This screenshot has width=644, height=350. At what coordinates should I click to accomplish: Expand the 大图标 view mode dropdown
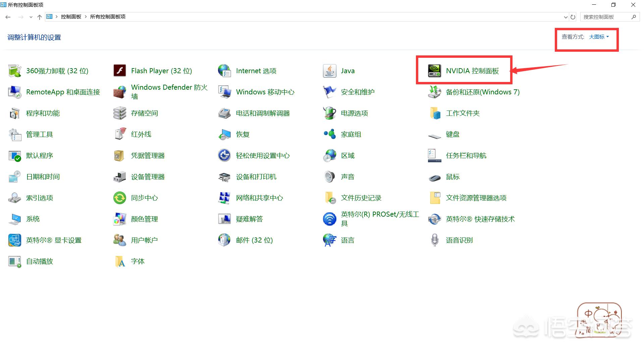pyautogui.click(x=599, y=37)
